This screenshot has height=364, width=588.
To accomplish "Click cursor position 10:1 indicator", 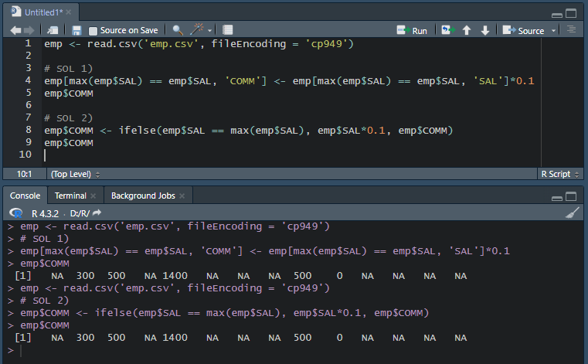I will click(x=24, y=174).
